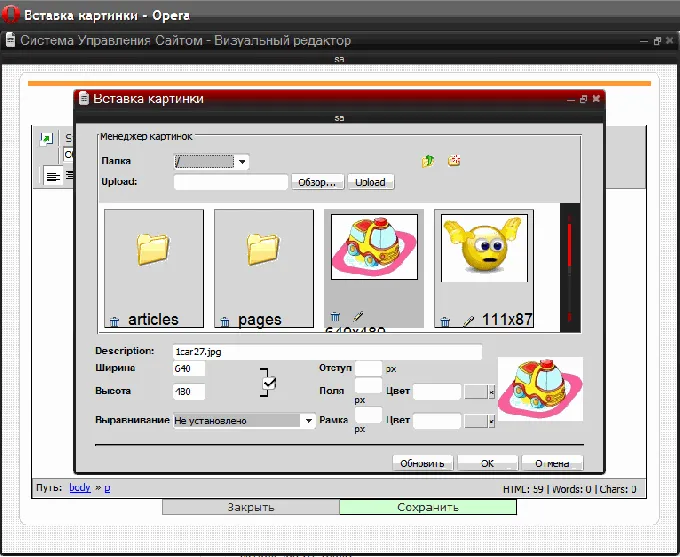Click trash icon under the car image
The width and height of the screenshot is (680, 557).
(335, 316)
